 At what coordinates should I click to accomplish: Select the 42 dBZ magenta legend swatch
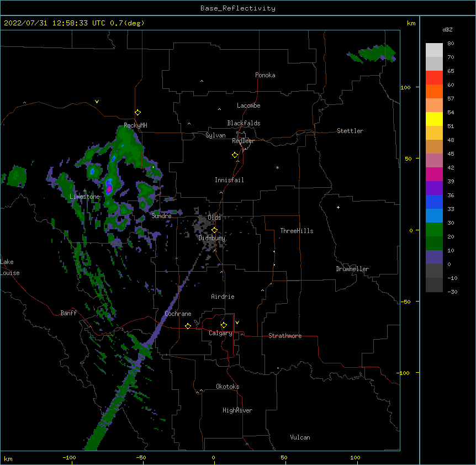434,174
